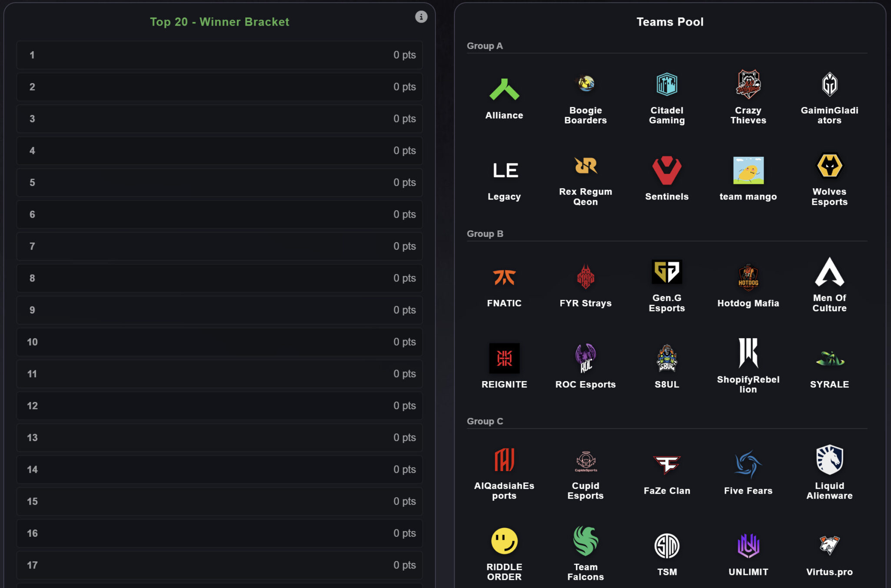Click the info icon beside Winner Bracket

421,17
